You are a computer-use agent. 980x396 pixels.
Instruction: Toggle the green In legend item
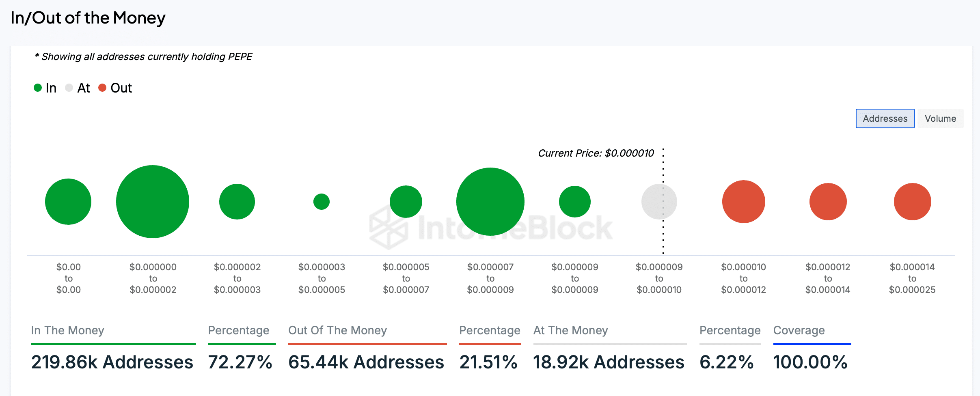pos(45,88)
